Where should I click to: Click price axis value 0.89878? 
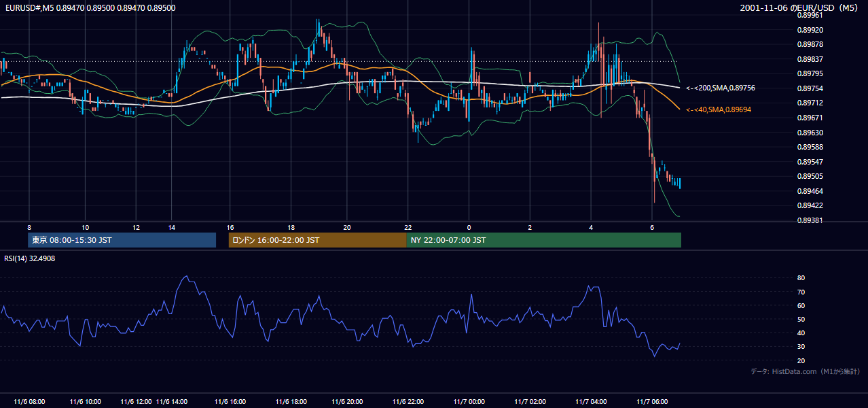point(810,44)
